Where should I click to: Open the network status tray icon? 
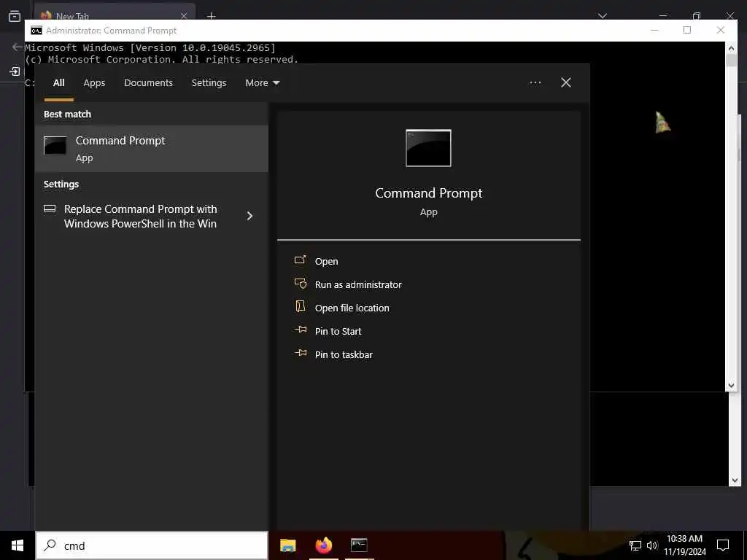[x=635, y=546]
